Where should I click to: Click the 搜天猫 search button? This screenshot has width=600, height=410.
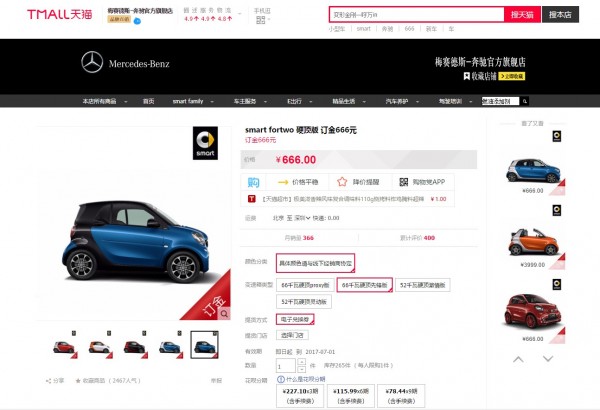coord(523,14)
